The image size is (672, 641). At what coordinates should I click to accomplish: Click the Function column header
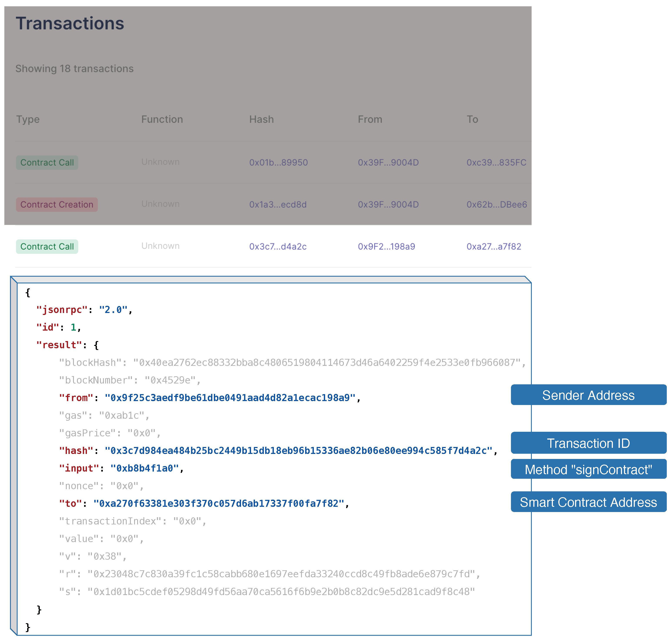click(162, 119)
